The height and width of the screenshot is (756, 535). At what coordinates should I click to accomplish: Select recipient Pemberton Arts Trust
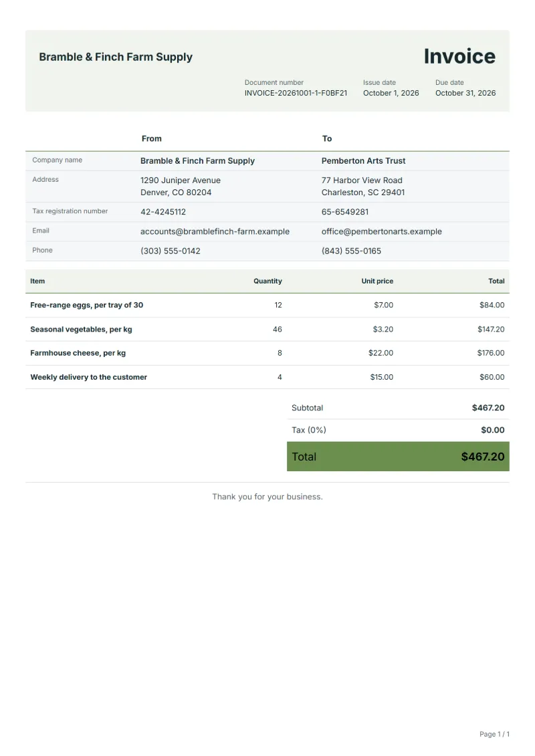(x=363, y=161)
